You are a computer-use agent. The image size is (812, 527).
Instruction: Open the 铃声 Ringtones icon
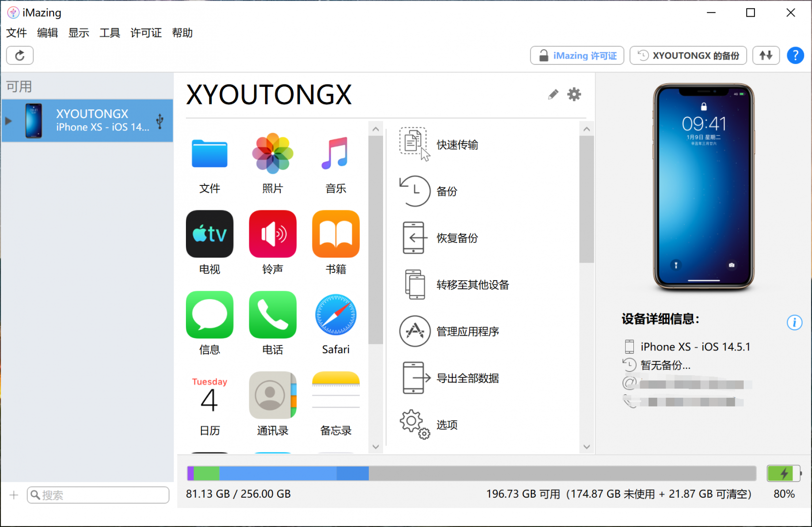272,234
